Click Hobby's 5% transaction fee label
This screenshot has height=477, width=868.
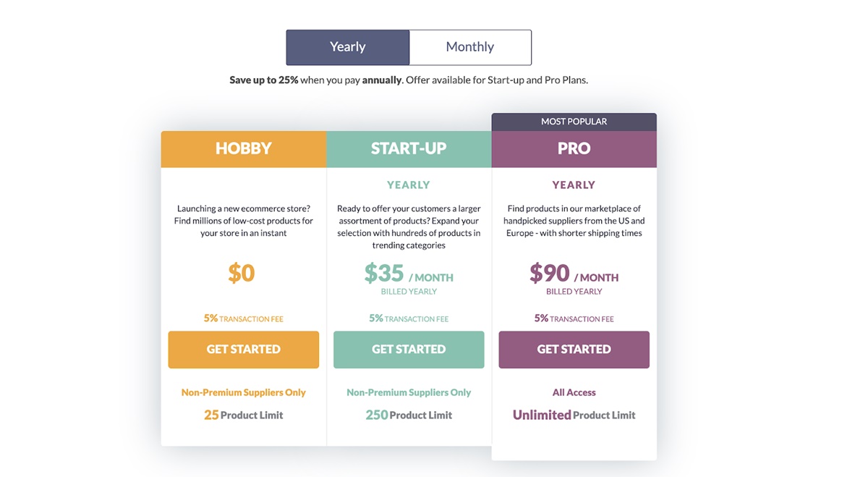244,318
